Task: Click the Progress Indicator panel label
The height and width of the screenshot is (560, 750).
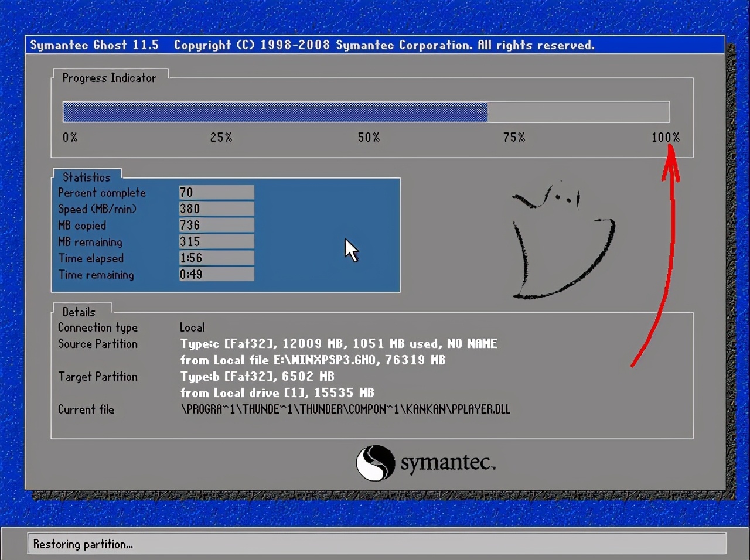Action: [109, 78]
